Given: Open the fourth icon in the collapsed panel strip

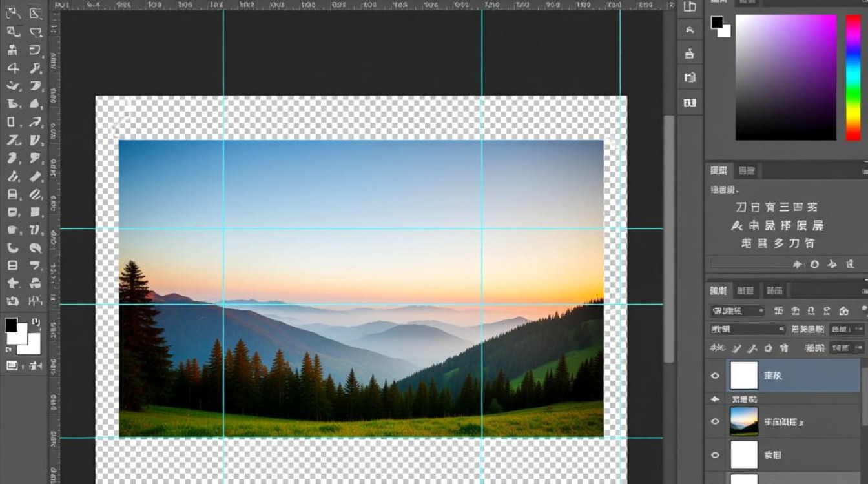Looking at the screenshot, I should 690,77.
